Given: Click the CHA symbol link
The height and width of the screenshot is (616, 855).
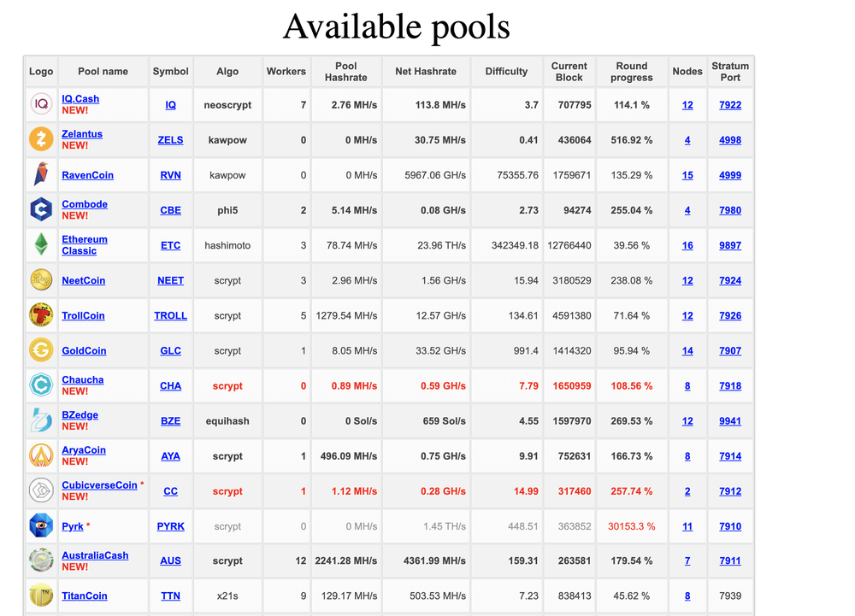Looking at the screenshot, I should click(171, 386).
